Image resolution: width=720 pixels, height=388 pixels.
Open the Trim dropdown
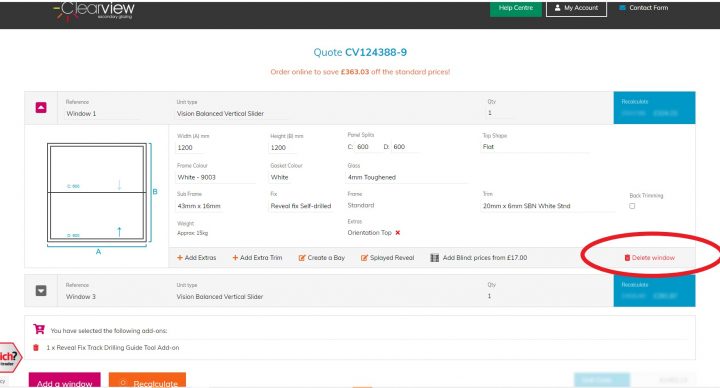tap(548, 206)
